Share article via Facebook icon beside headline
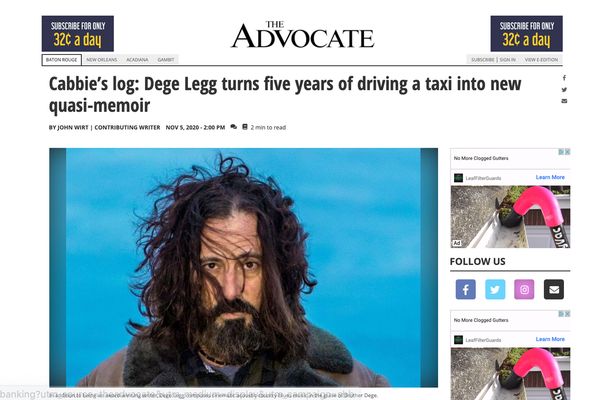The height and width of the screenshot is (400, 600). 564,78
